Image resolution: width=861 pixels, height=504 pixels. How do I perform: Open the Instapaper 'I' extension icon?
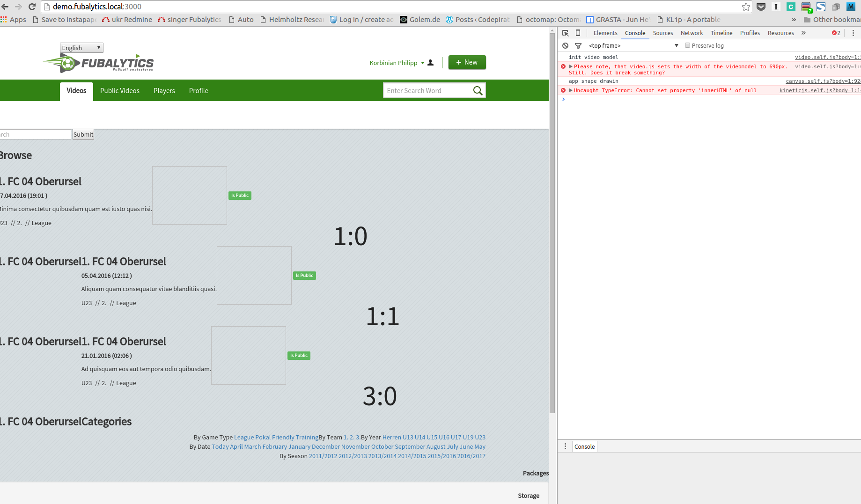pyautogui.click(x=776, y=7)
